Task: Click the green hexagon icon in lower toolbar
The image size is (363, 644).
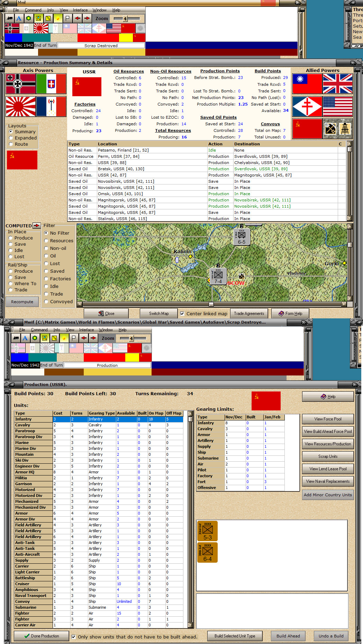Action: 35,338
